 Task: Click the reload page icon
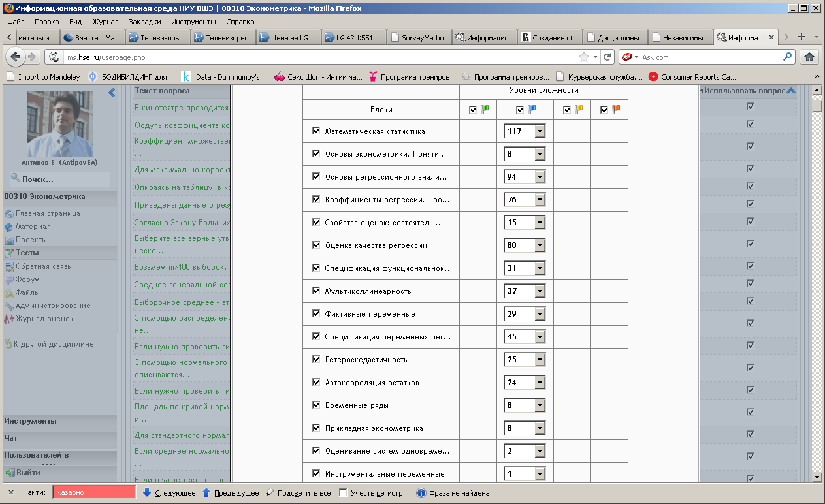point(607,57)
